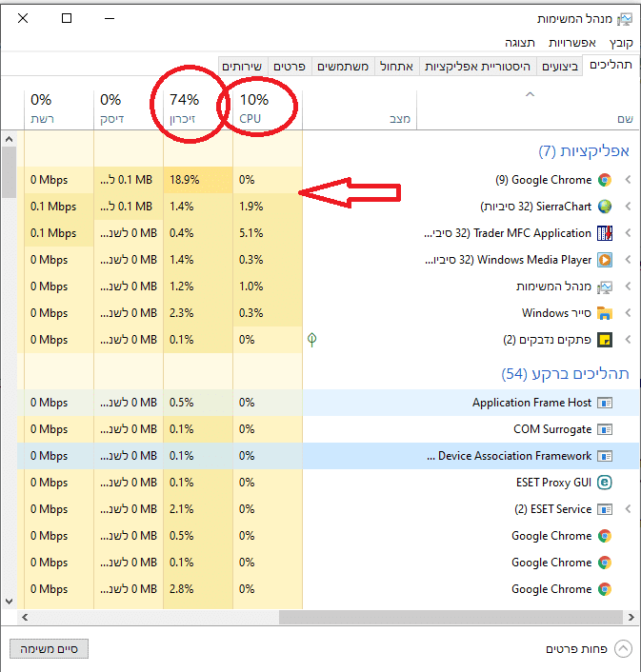Click the COM Surrogate process icon
The image size is (641, 672).
point(605,429)
